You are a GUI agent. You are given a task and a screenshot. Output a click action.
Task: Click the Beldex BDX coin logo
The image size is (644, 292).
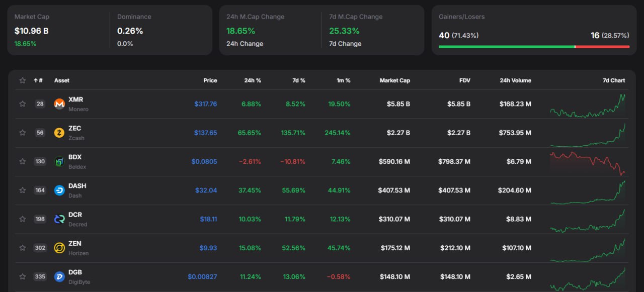(59, 161)
